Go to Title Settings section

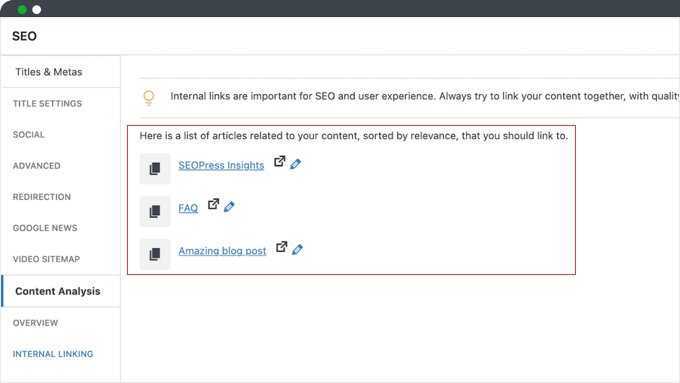click(47, 104)
